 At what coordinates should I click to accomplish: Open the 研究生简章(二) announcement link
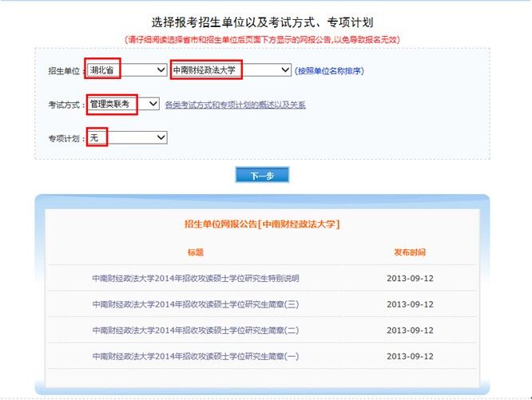click(196, 330)
